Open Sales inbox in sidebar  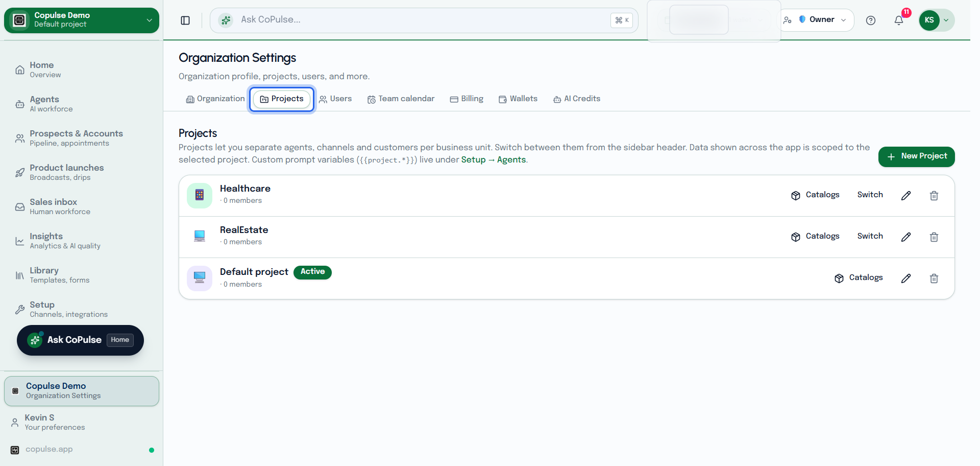82,206
